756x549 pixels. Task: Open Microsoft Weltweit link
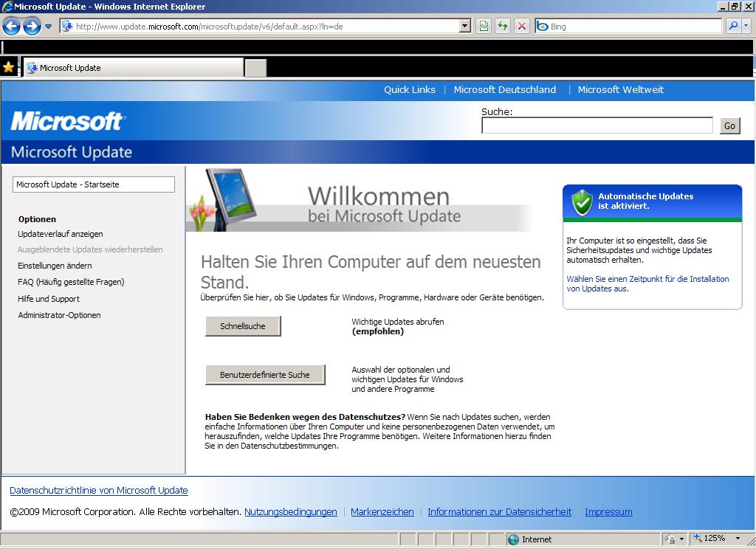(620, 89)
